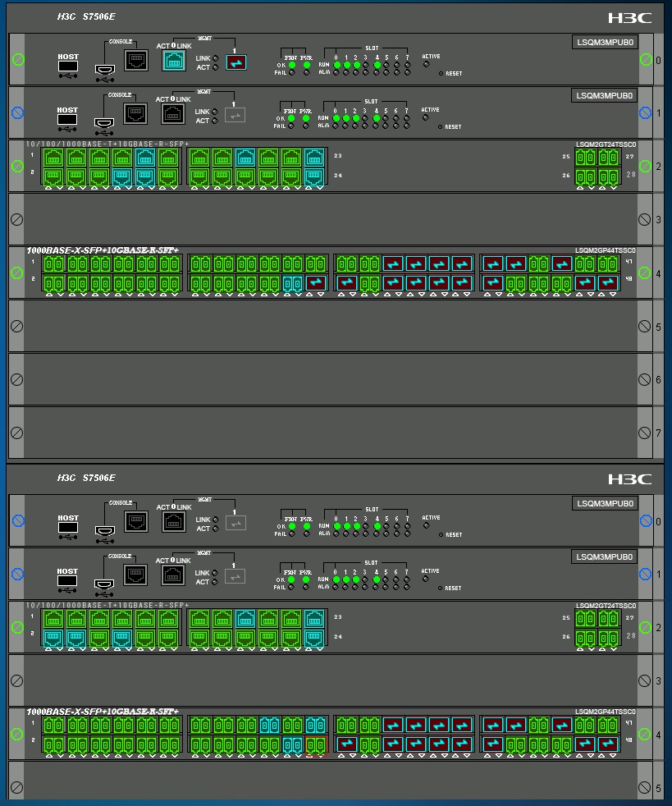This screenshot has width=672, height=806.
Task: Click RESET button on lower chassis slot 1
Action: pos(440,588)
